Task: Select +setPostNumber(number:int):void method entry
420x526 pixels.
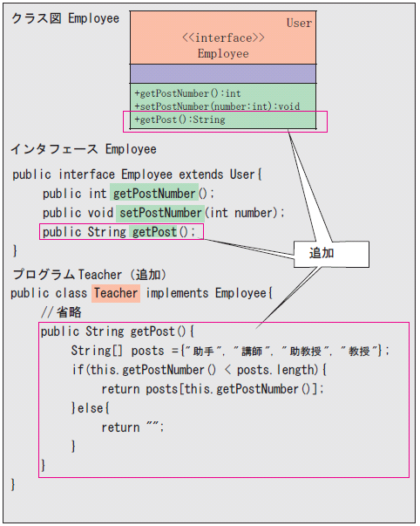Action: pyautogui.click(x=217, y=106)
